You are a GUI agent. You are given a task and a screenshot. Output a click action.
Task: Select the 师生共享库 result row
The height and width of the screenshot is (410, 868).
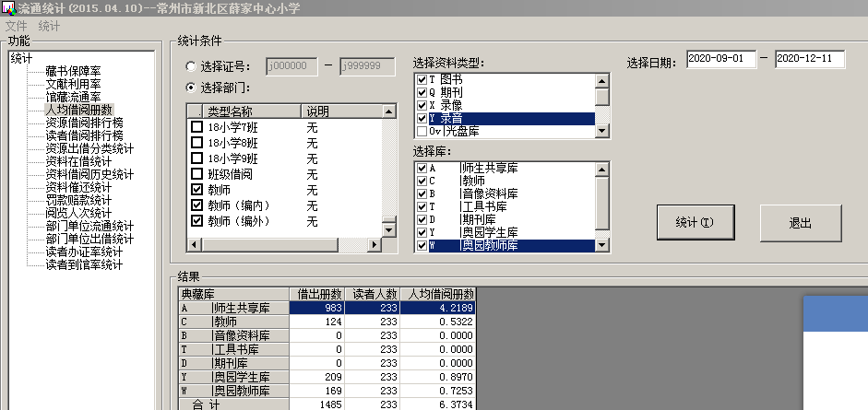(x=327, y=308)
